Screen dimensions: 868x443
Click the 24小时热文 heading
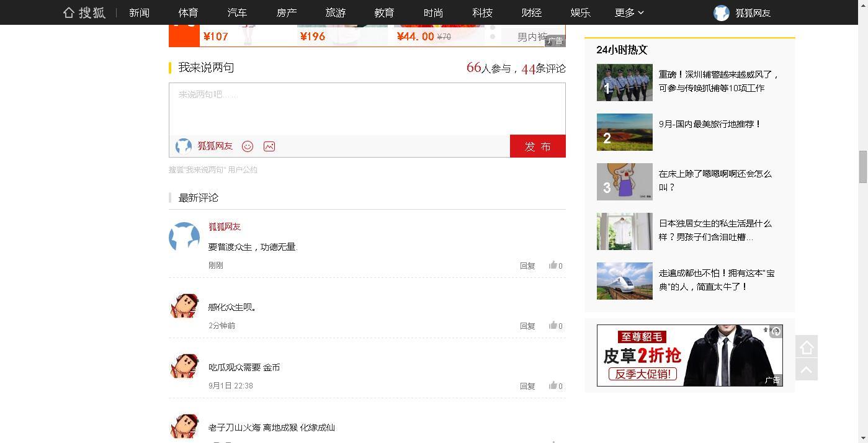[x=622, y=50]
